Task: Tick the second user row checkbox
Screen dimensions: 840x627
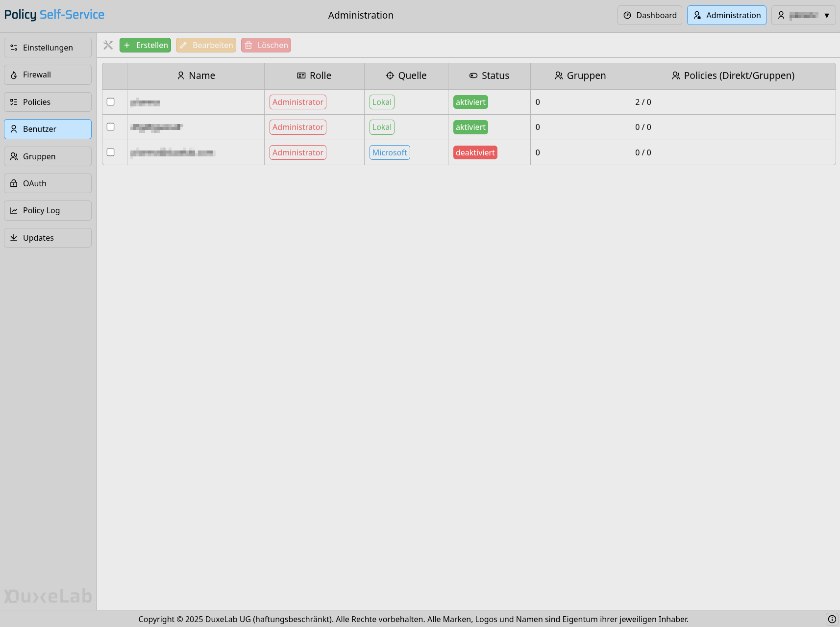Action: (111, 127)
